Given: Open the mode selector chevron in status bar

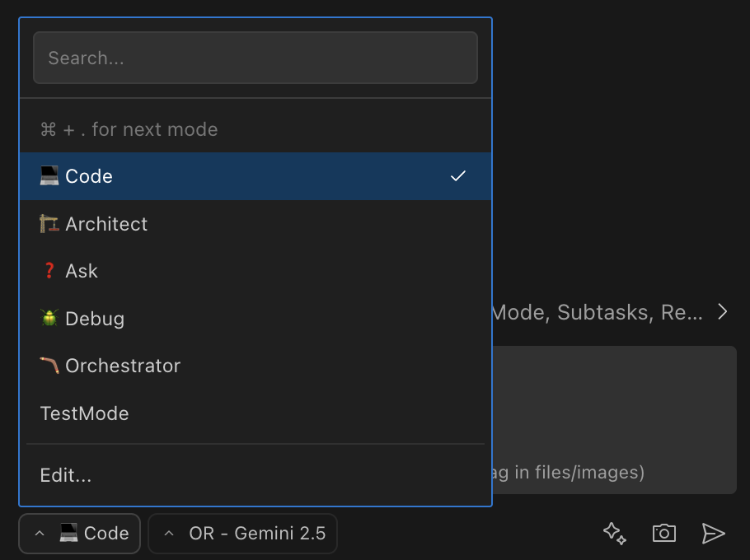Looking at the screenshot, I should coord(40,534).
